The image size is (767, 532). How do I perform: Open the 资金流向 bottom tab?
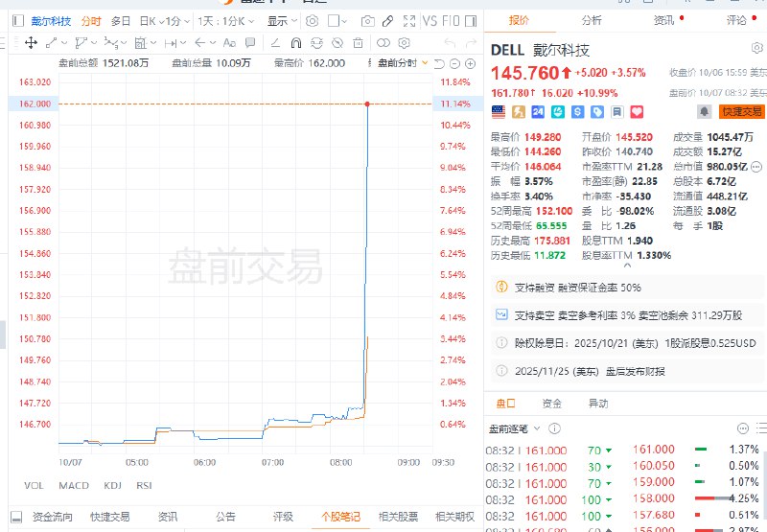pyautogui.click(x=53, y=517)
